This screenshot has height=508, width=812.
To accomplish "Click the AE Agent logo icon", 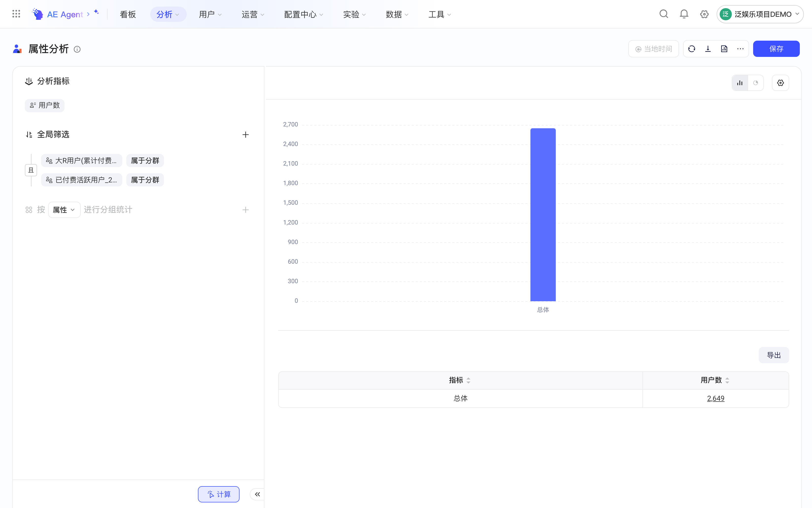I will pyautogui.click(x=38, y=14).
